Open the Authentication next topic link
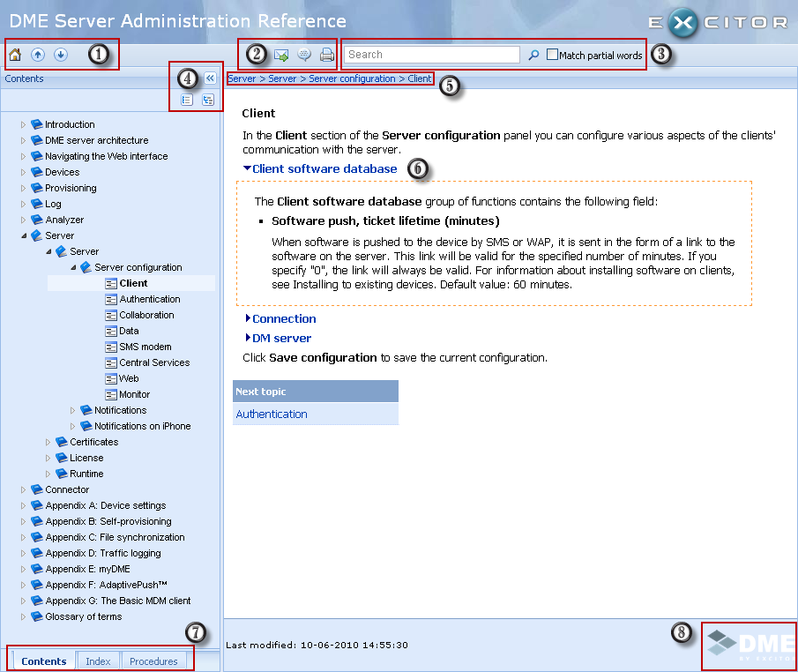Image resolution: width=798 pixels, height=672 pixels. point(272,414)
